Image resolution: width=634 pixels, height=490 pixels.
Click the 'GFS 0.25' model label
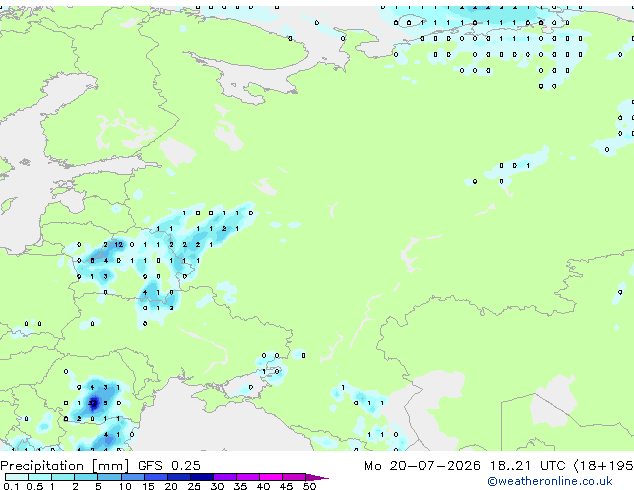coord(169,466)
